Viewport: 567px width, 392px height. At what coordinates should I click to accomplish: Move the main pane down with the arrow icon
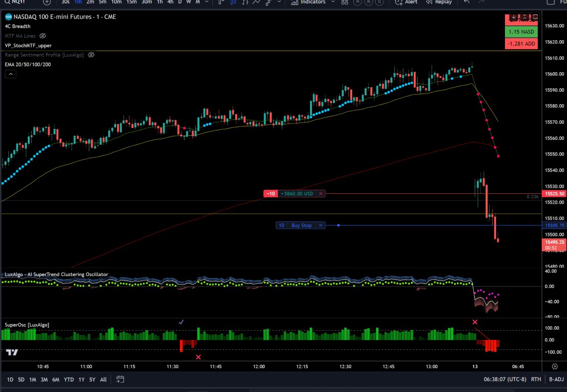514,17
